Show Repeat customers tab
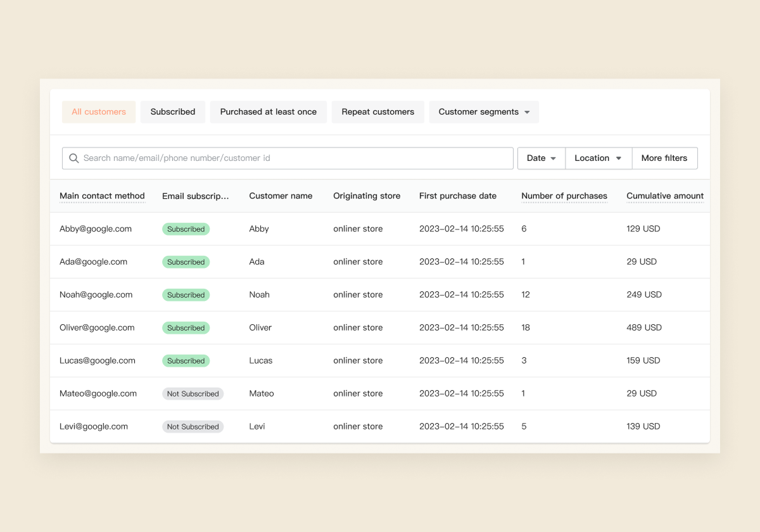 pos(378,112)
